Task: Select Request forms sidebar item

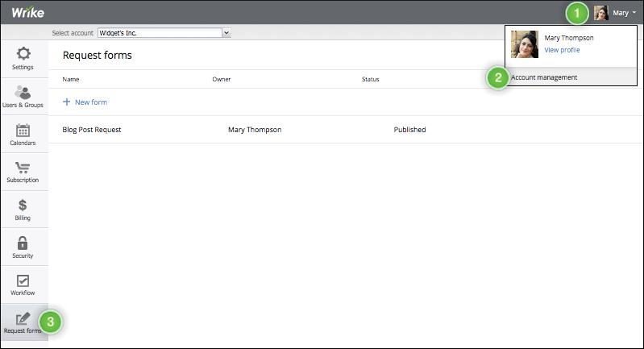Action: [23, 322]
